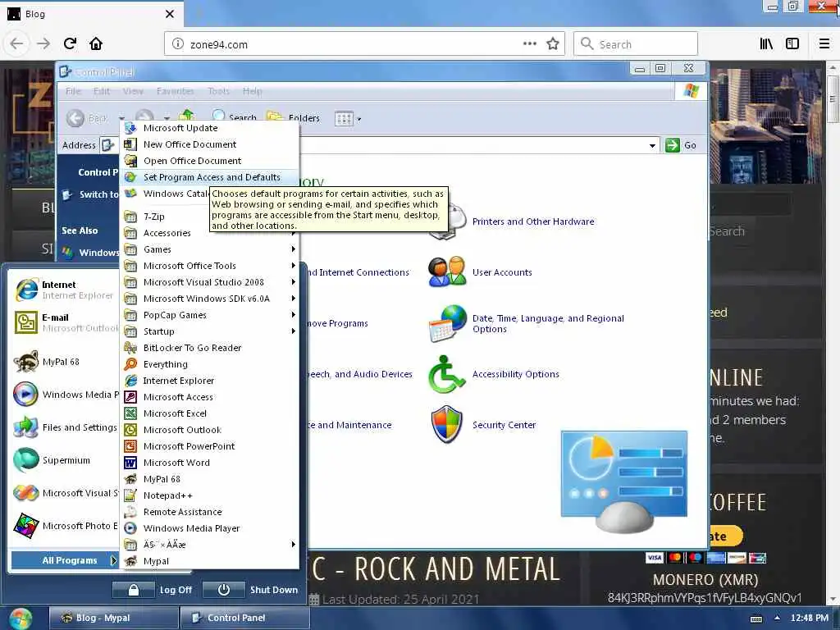Image resolution: width=840 pixels, height=630 pixels.
Task: Launch Microsoft Excel from All Programs
Action: (210, 413)
